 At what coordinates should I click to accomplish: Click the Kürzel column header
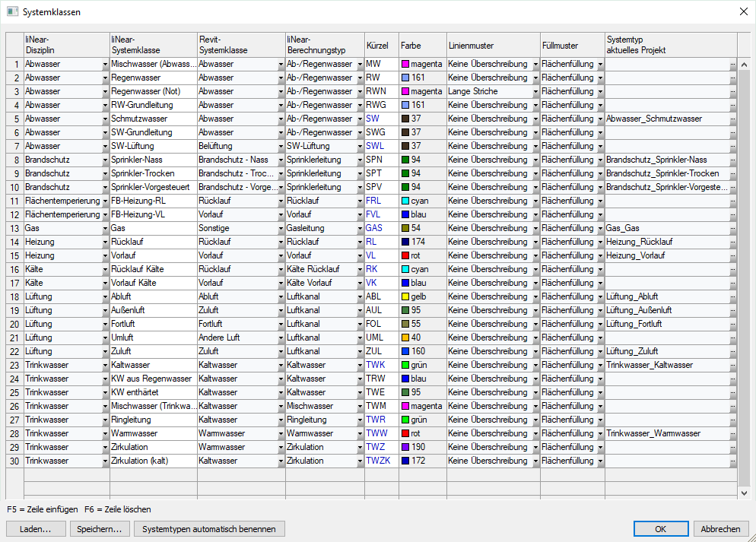pyautogui.click(x=381, y=45)
